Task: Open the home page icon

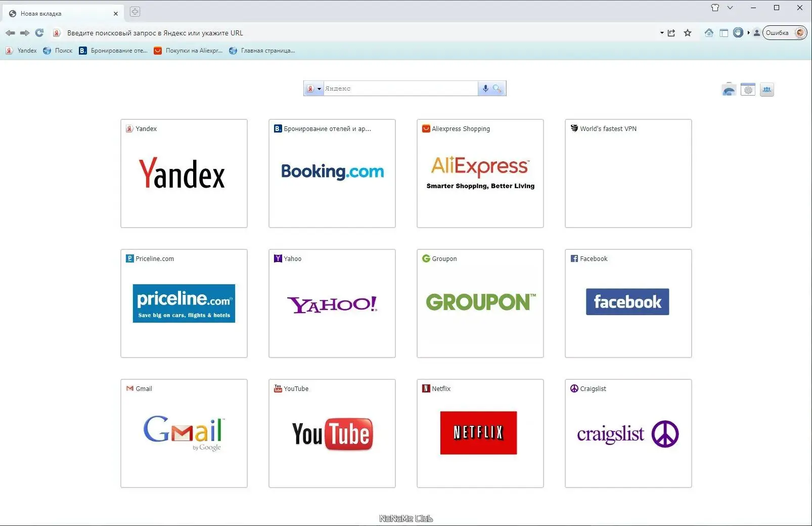Action: [x=709, y=33]
